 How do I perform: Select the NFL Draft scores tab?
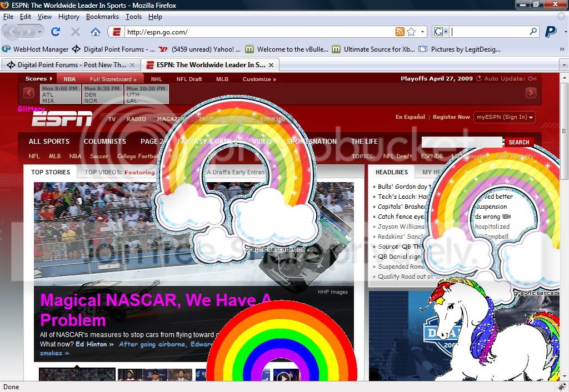click(189, 79)
